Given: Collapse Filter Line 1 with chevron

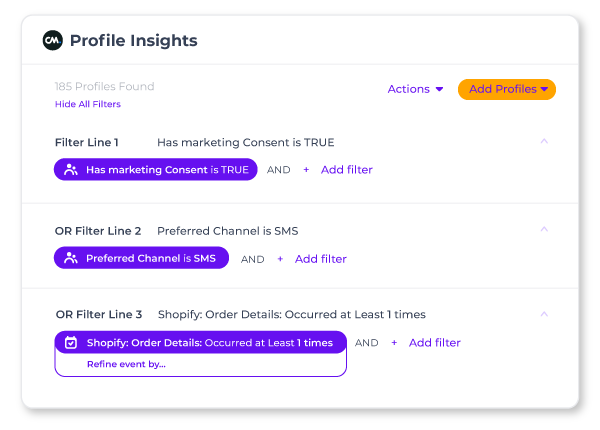Looking at the screenshot, I should [544, 142].
